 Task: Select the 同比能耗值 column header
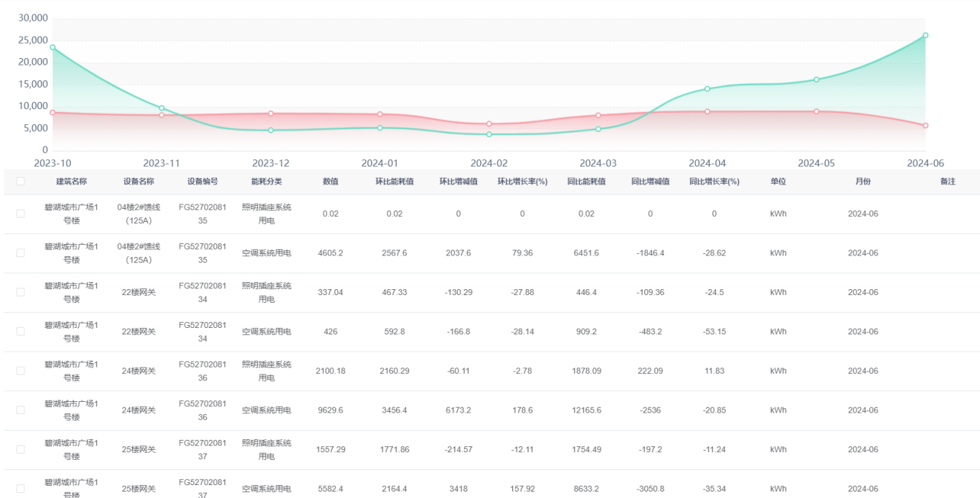coord(586,182)
